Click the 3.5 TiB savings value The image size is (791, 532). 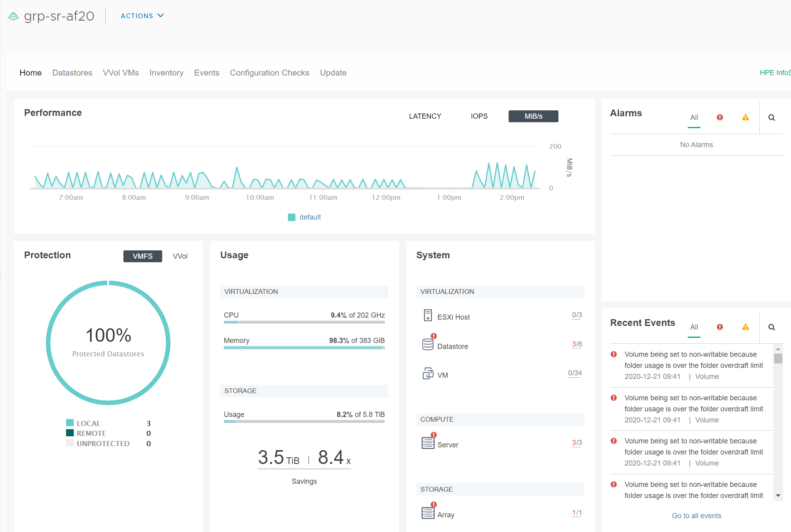279,458
